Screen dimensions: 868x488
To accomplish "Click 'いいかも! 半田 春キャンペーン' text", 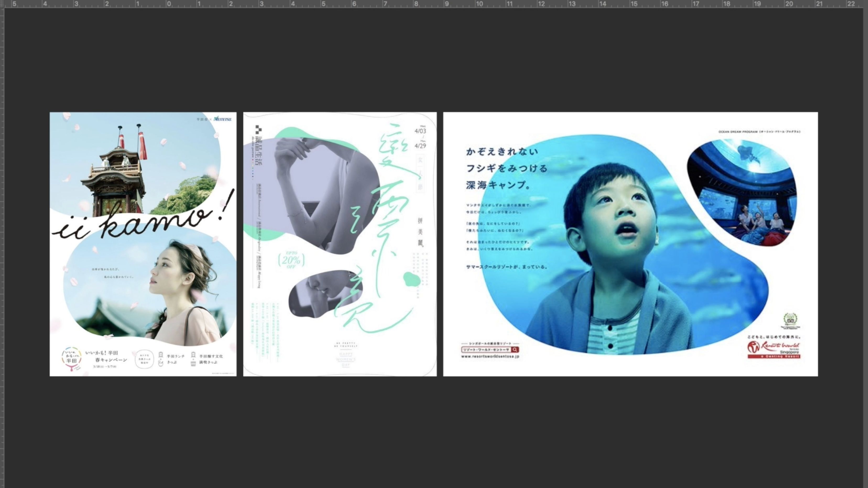I will 106,356.
